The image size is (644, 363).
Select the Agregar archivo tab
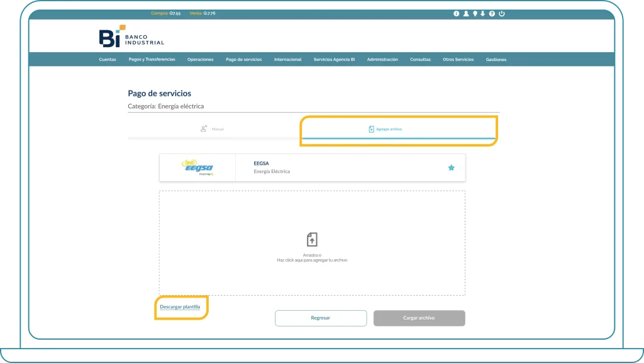[x=385, y=129]
